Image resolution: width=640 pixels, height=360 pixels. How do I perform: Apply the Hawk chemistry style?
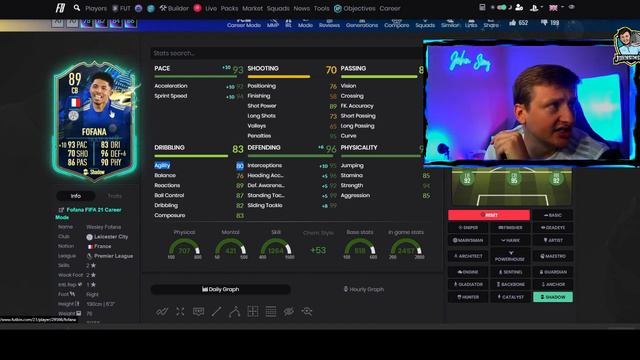click(510, 240)
